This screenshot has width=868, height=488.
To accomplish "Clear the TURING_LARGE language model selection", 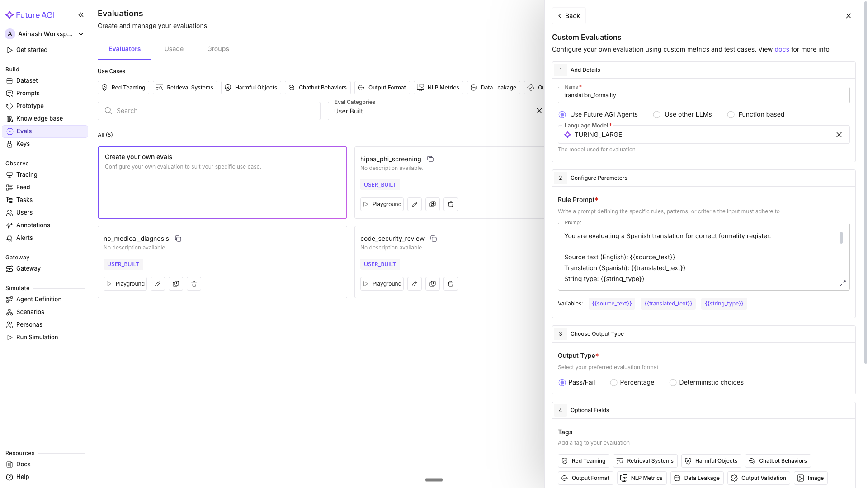I will (839, 135).
